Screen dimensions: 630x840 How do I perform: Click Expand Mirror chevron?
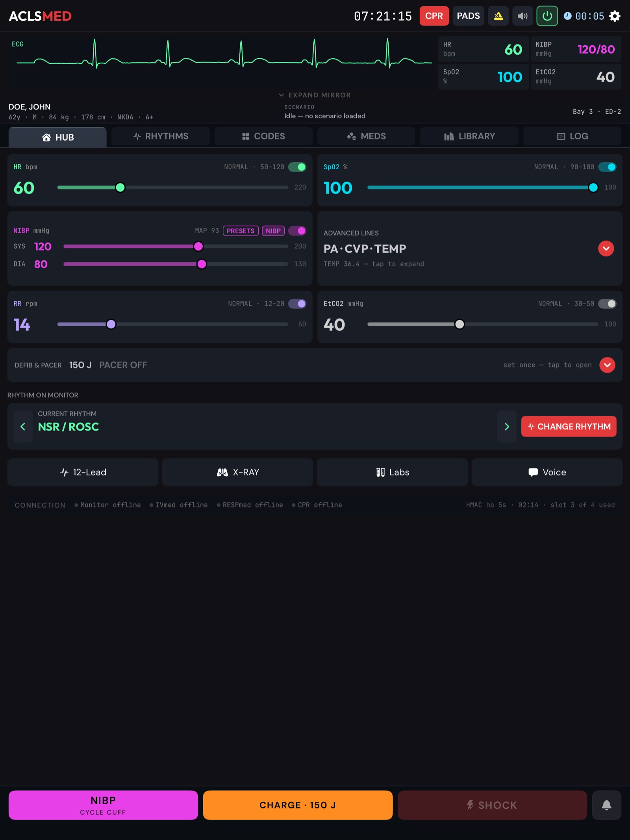[281, 95]
